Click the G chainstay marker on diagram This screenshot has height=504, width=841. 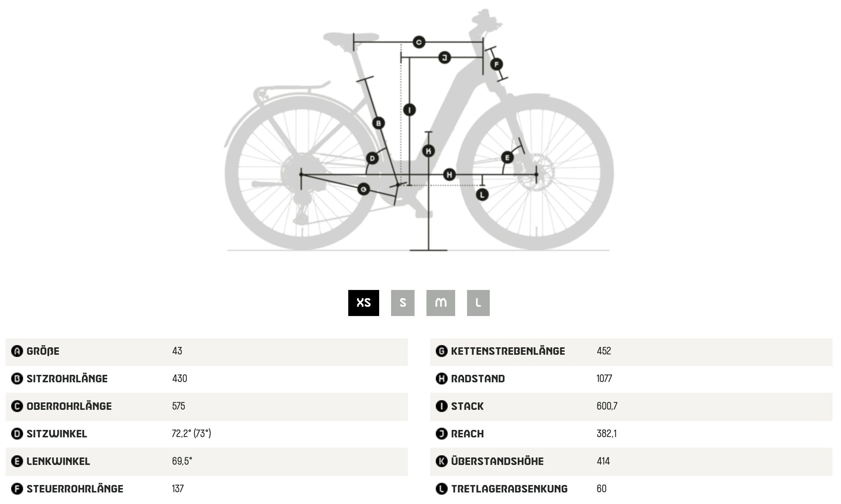(x=364, y=189)
